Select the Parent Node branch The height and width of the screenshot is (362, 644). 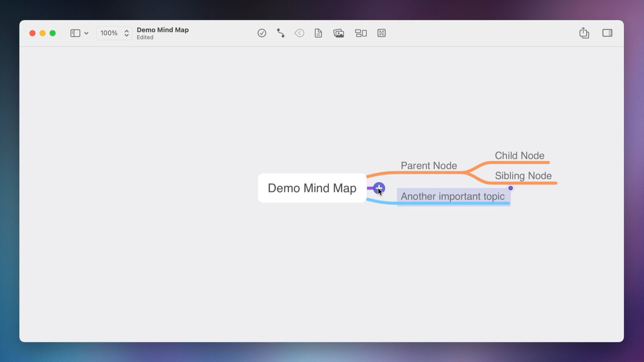[x=429, y=166]
